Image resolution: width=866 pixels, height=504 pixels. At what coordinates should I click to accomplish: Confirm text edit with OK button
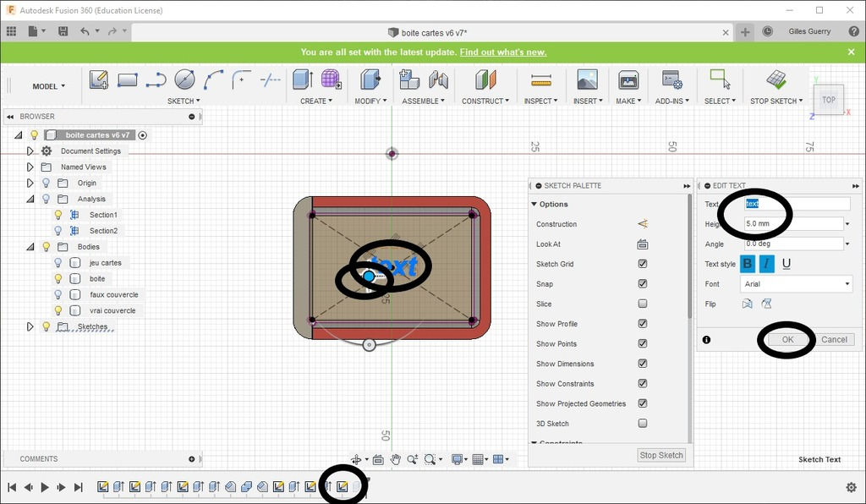pyautogui.click(x=787, y=339)
